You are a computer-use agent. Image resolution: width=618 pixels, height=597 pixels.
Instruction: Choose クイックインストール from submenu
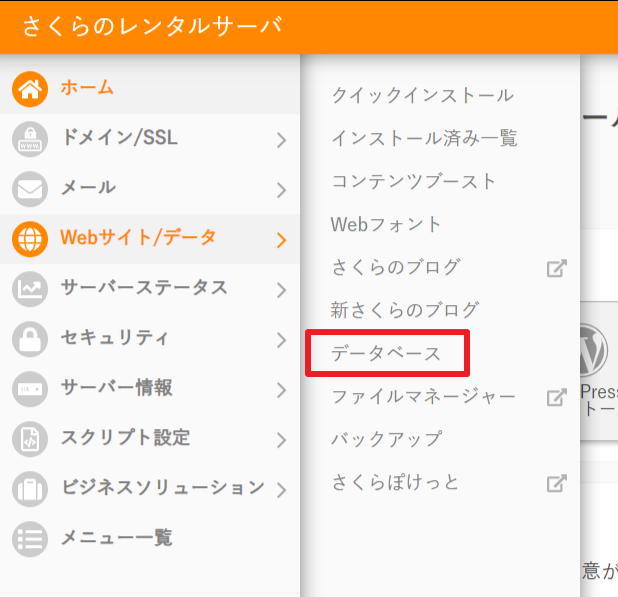coord(423,95)
